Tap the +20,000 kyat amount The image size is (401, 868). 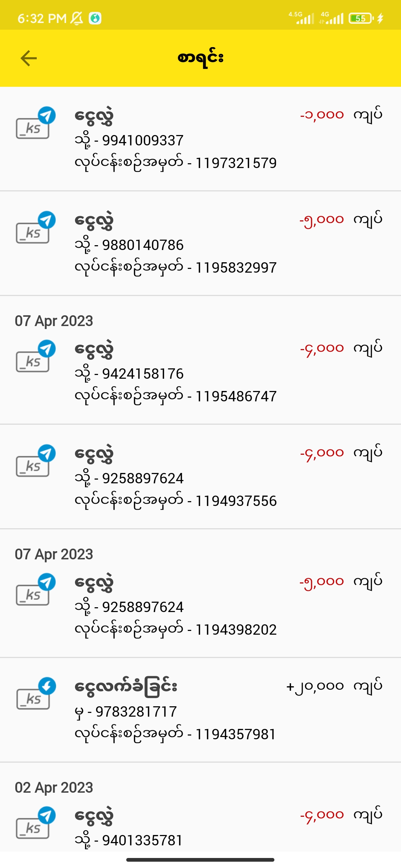tap(315, 686)
